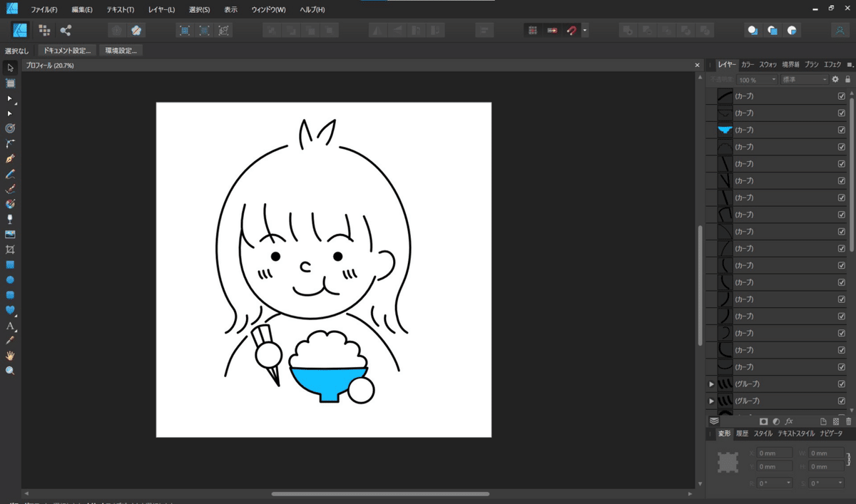This screenshot has width=856, height=504.
Task: Switch to the ブラシ panel tab
Action: 812,64
